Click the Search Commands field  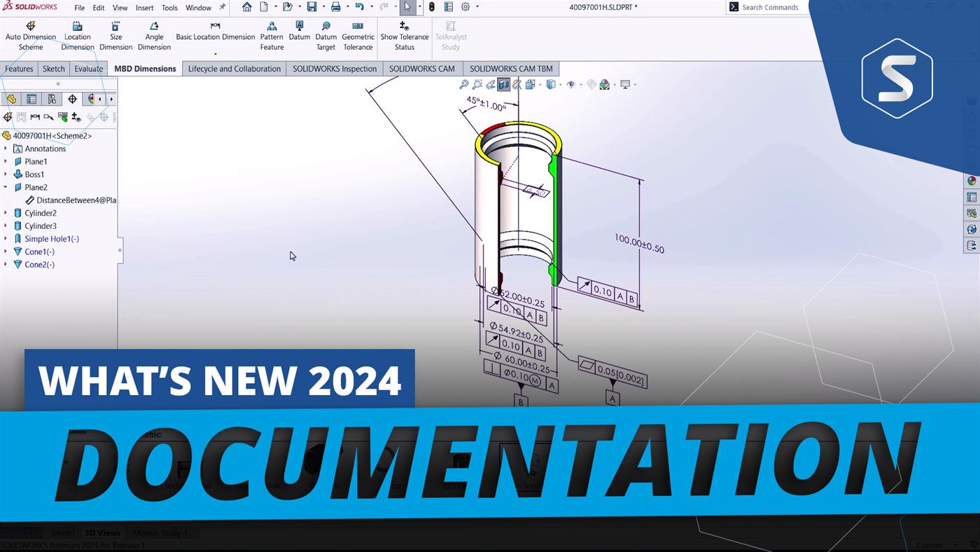(770, 7)
